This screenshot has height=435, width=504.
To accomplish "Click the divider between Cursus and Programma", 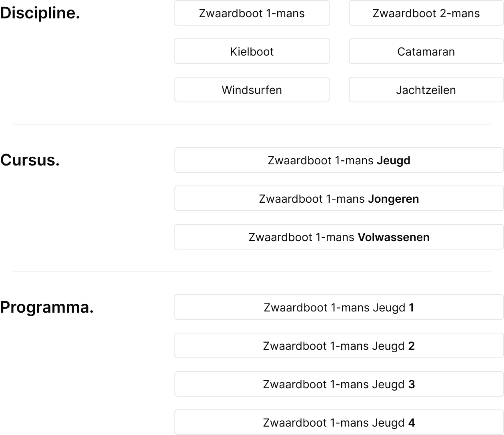I will point(252,271).
